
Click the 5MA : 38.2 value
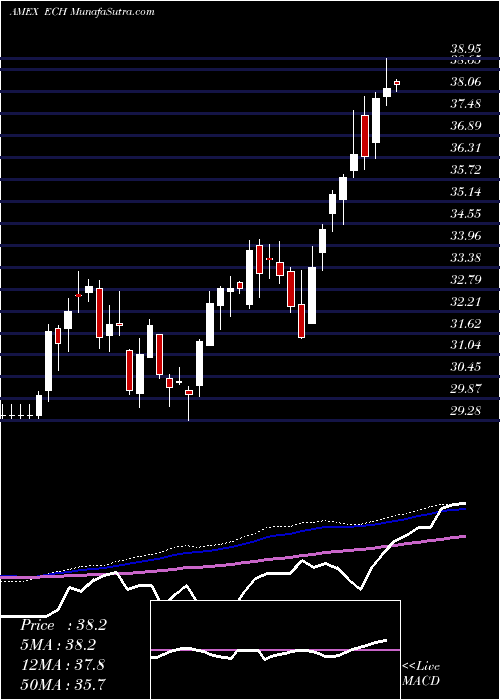coord(58,645)
